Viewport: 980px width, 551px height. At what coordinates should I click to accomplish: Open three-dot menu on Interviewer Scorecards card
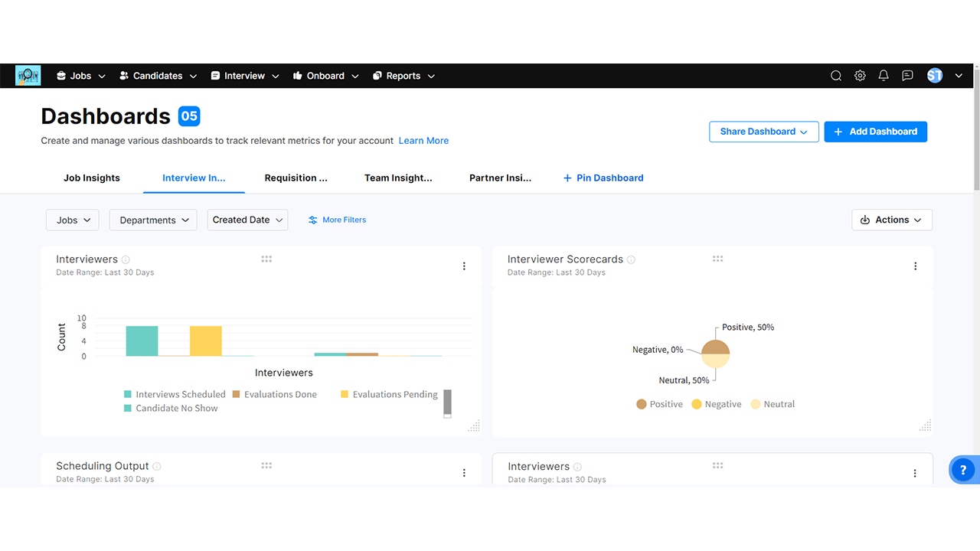(x=915, y=266)
